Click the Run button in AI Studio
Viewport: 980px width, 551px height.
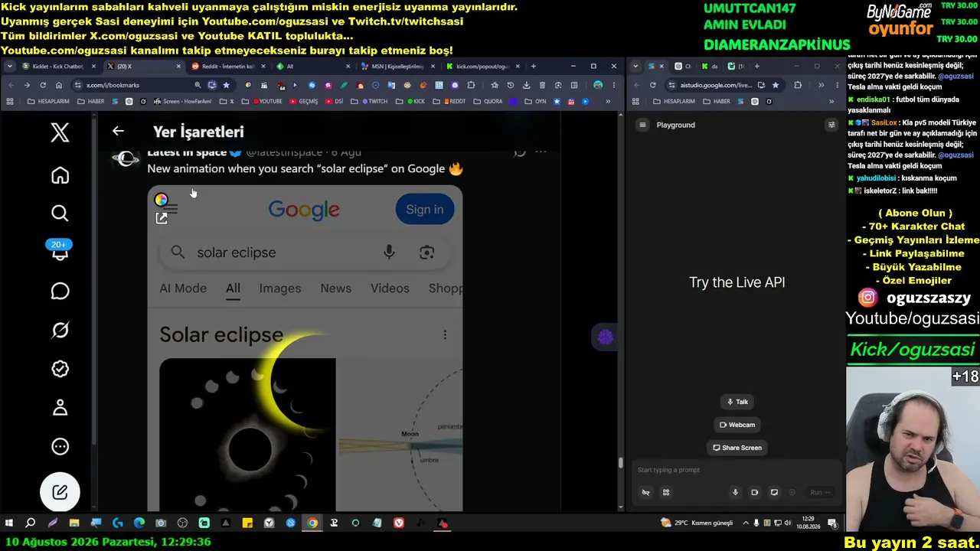820,492
